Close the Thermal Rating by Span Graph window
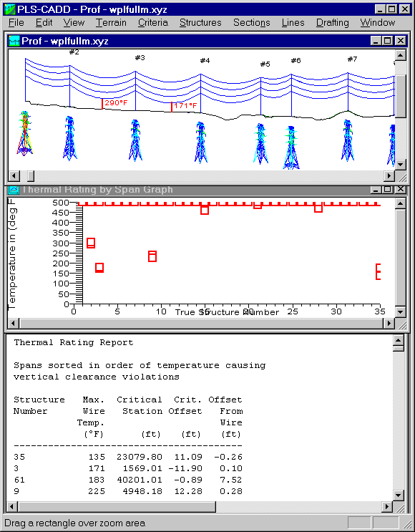 [401, 189]
